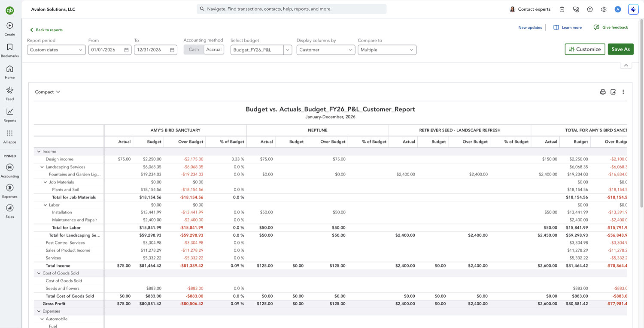This screenshot has width=644, height=328.
Task: Open pinned Sales app
Action: (10, 211)
